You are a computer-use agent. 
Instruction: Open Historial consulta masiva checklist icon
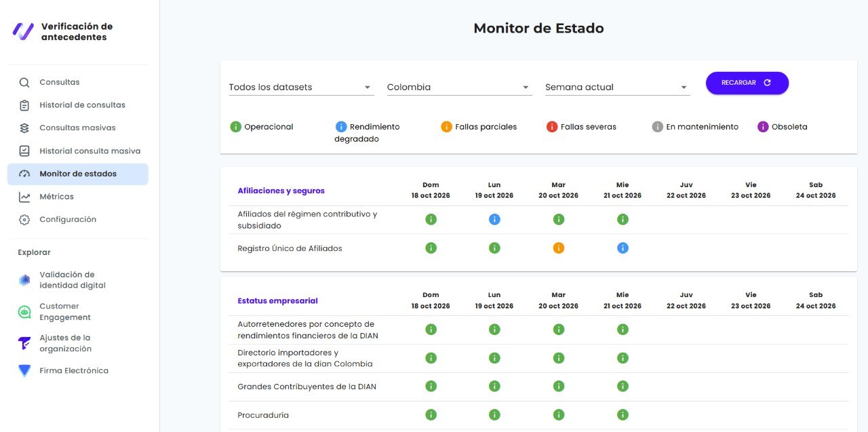[24, 151]
